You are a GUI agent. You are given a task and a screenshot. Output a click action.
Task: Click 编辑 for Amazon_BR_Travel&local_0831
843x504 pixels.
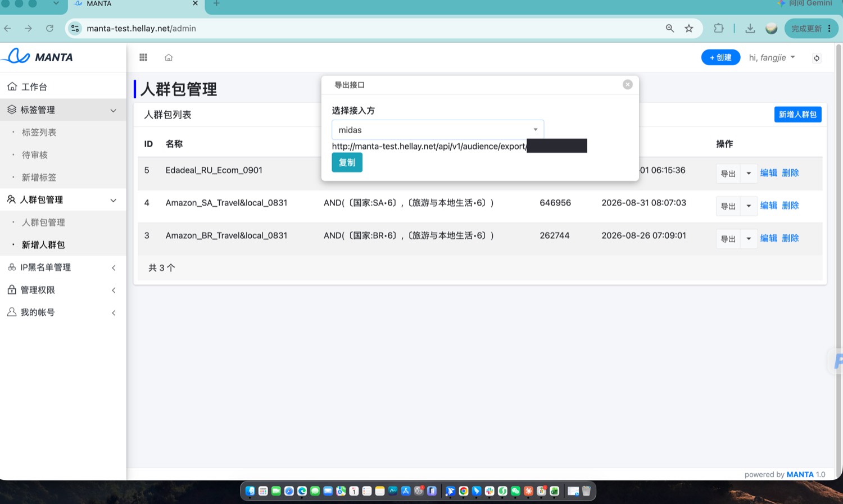pos(769,238)
